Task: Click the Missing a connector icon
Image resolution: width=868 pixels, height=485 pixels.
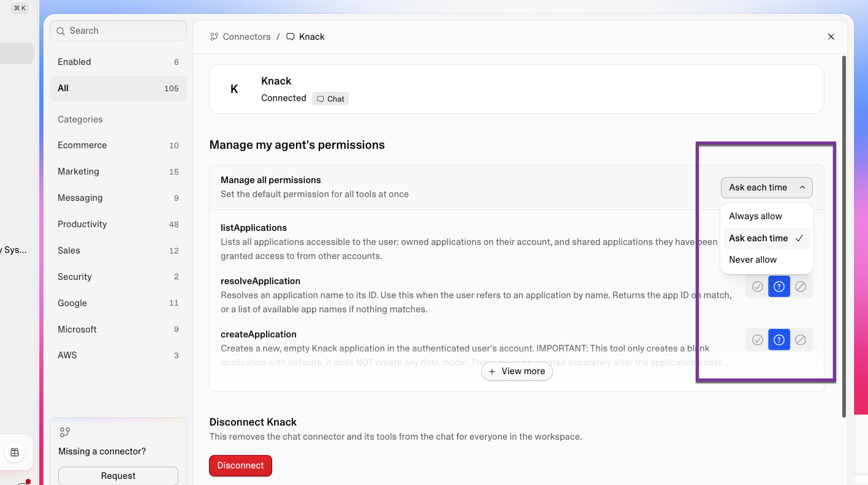Action: 65,432
